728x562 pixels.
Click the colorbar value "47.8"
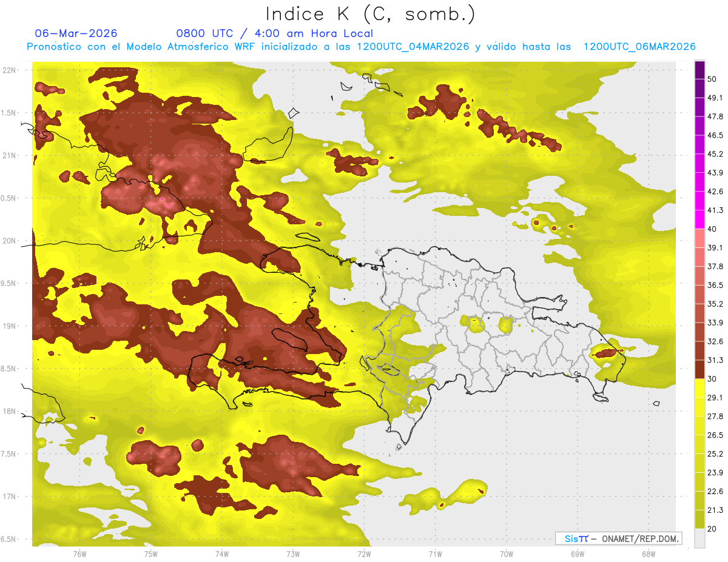(715, 116)
